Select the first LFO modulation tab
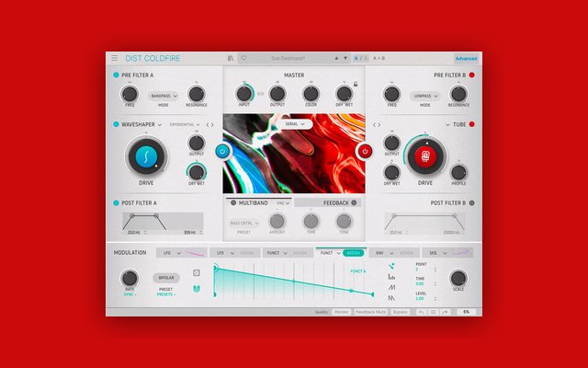The width and height of the screenshot is (588, 368). [182, 253]
